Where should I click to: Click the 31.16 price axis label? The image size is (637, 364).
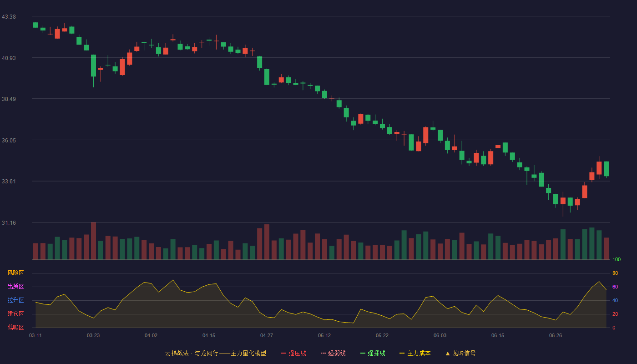pyautogui.click(x=9, y=222)
